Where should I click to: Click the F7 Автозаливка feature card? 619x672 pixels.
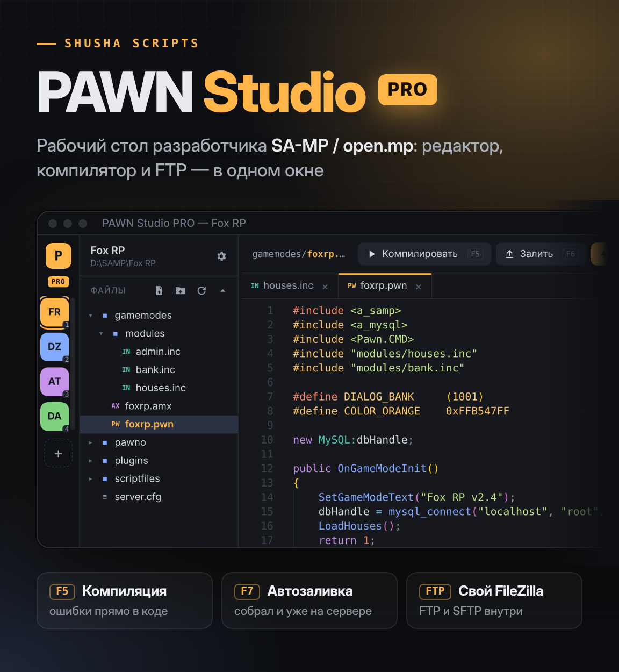[x=309, y=600]
